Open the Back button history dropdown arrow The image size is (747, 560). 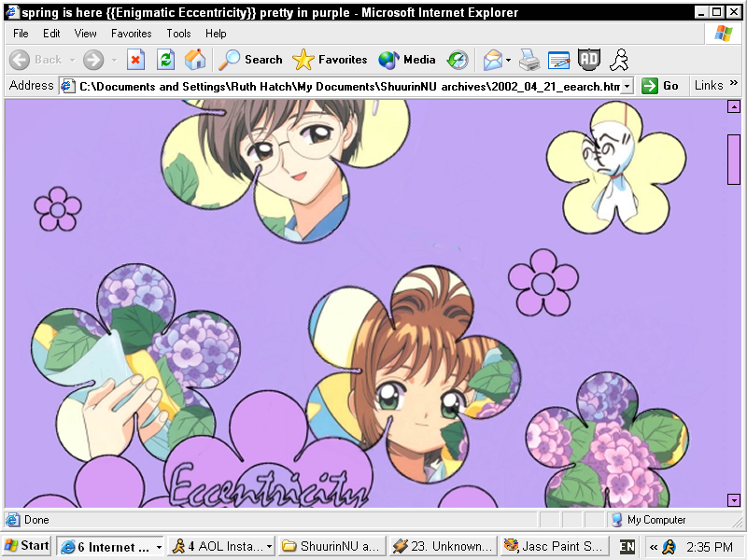(x=72, y=60)
